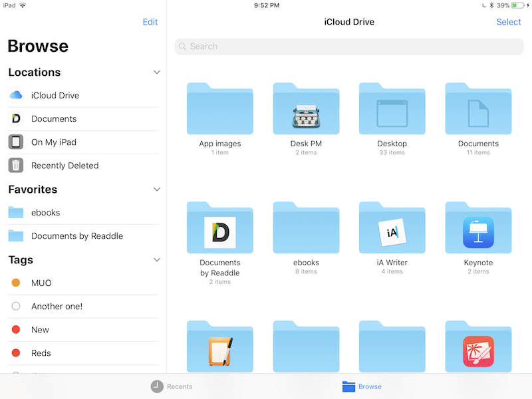Open Recently Deleted trash icon
This screenshot has width=532, height=399.
[16, 166]
